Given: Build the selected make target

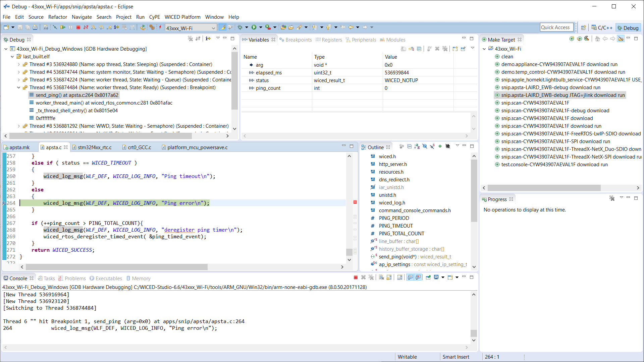Looking at the screenshot, I should point(587,39).
